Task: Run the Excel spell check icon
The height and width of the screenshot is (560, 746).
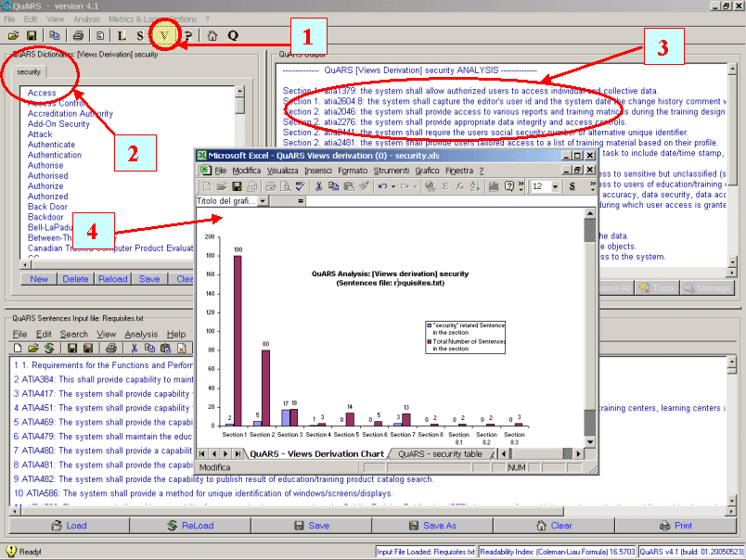Action: click(x=300, y=186)
